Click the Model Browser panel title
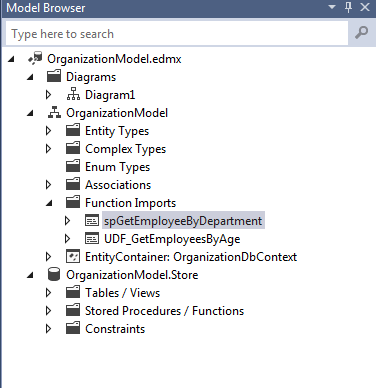 tap(46, 8)
